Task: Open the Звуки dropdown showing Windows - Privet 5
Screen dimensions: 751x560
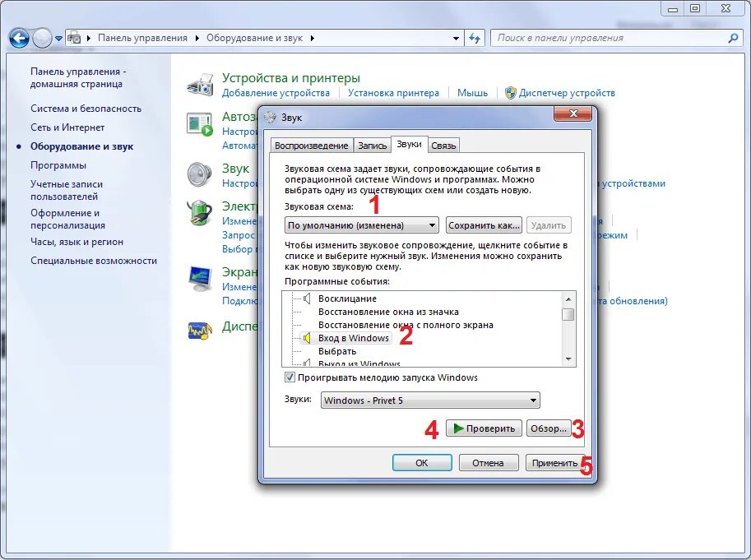Action: point(430,400)
